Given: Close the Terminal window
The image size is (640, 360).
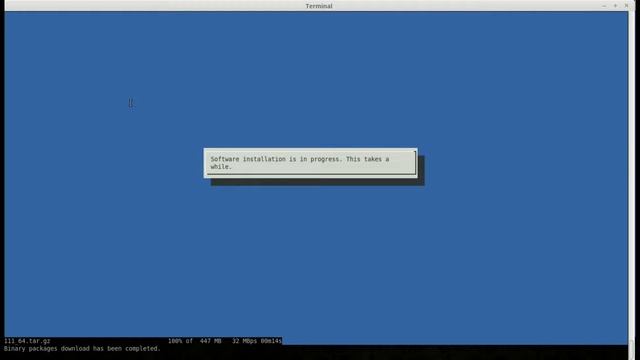Looking at the screenshot, I should (x=626, y=6).
